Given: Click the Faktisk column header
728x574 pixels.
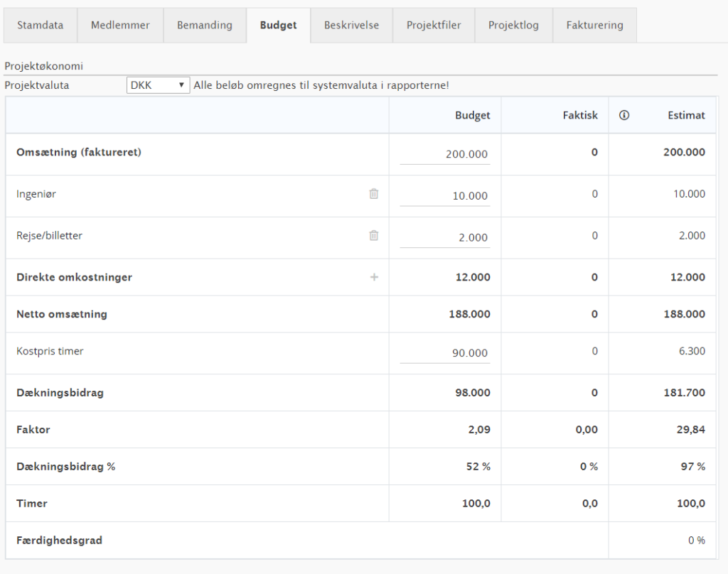Looking at the screenshot, I should tap(579, 115).
